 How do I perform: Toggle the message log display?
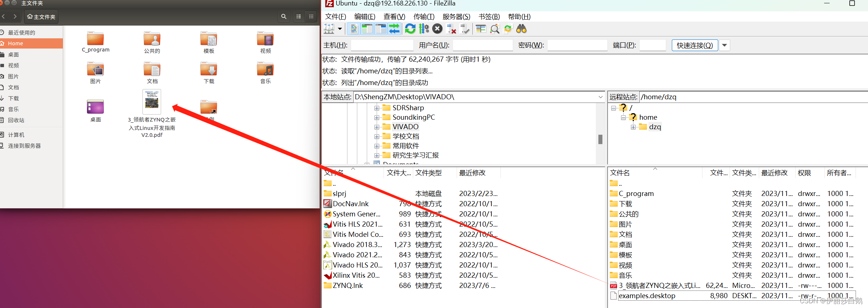(353, 29)
